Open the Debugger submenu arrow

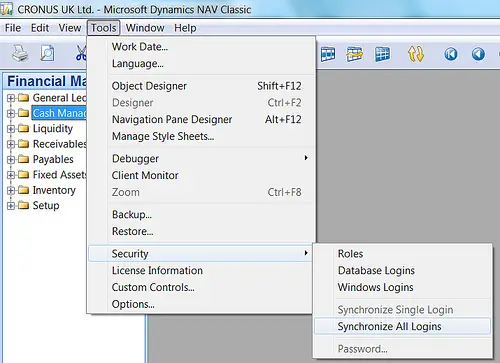(306, 158)
